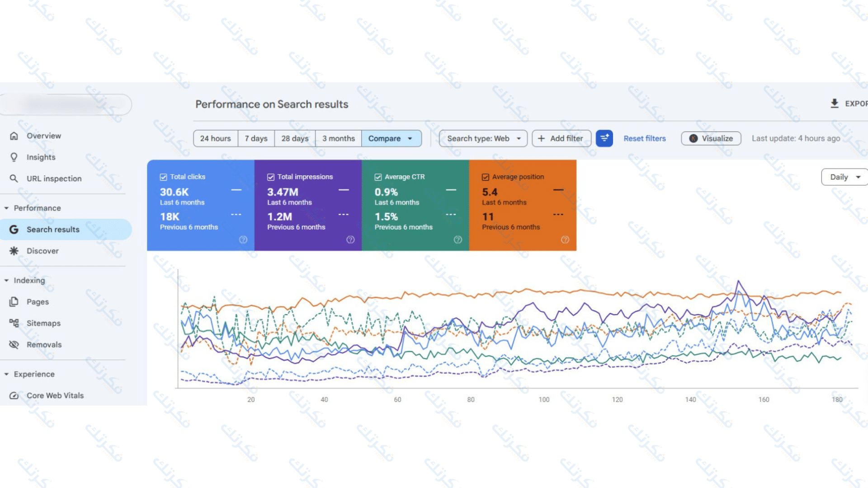Select the 3 months date tab
The width and height of the screenshot is (868, 488).
point(338,138)
